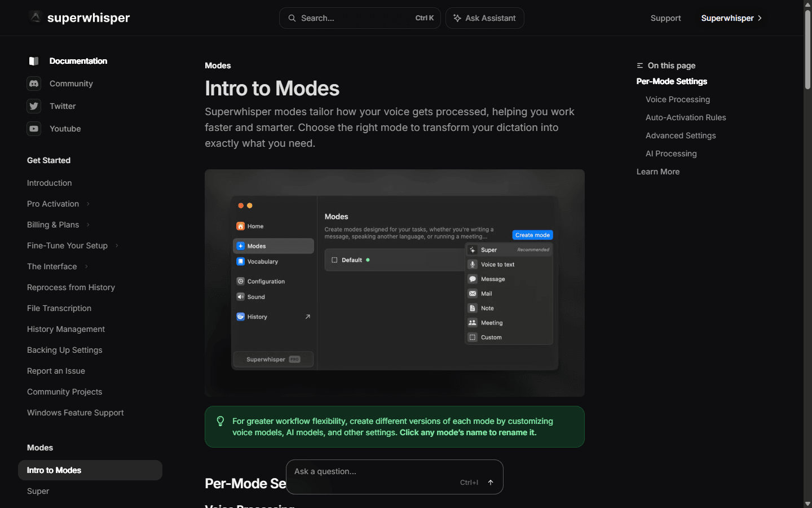The height and width of the screenshot is (508, 812).
Task: Select Intro to Modes in sidebar
Action: pos(90,470)
